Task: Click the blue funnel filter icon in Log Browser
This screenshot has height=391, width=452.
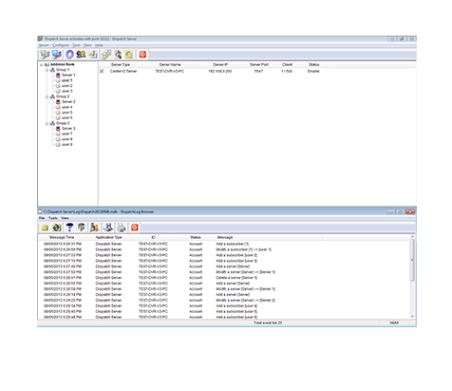Action: click(x=69, y=227)
